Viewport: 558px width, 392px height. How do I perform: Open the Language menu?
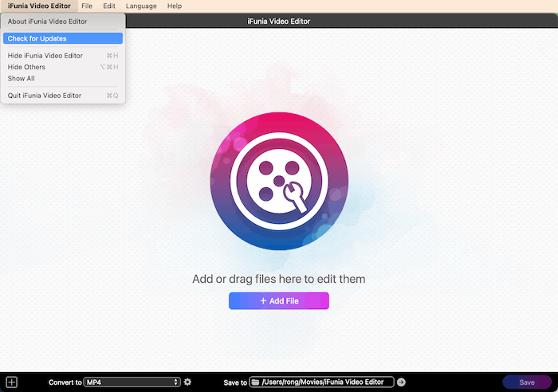(x=141, y=6)
